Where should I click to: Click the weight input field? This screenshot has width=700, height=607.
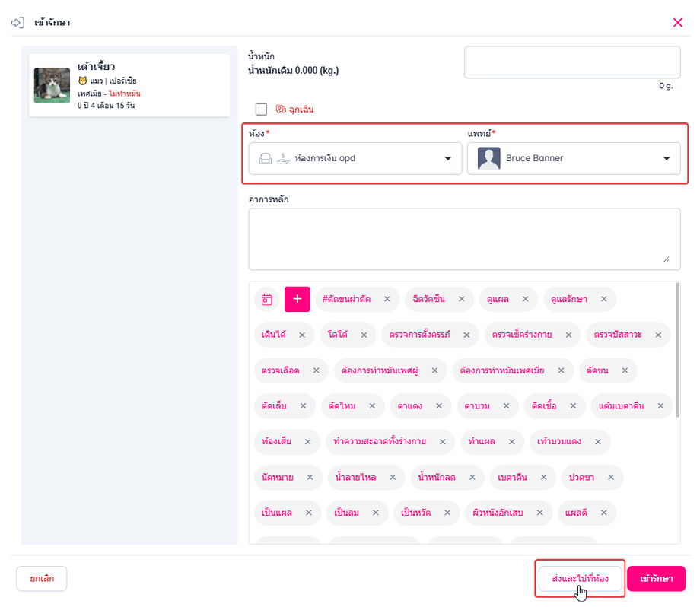pos(572,62)
